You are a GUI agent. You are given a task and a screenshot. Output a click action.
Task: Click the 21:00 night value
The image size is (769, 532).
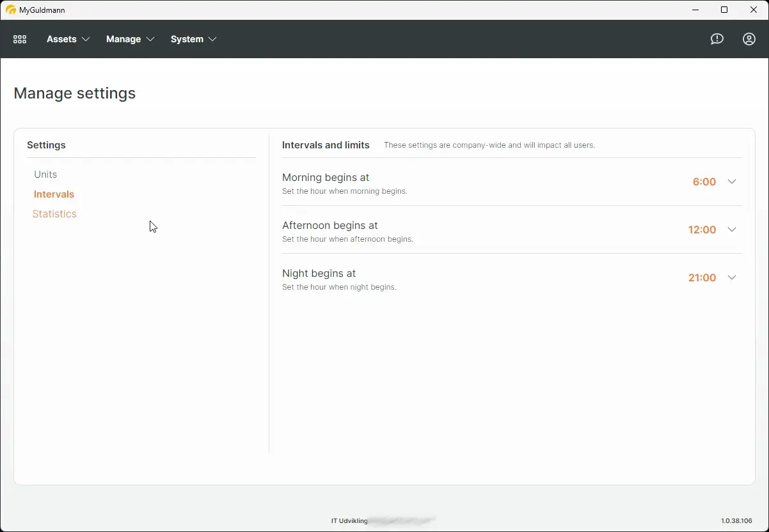click(702, 278)
